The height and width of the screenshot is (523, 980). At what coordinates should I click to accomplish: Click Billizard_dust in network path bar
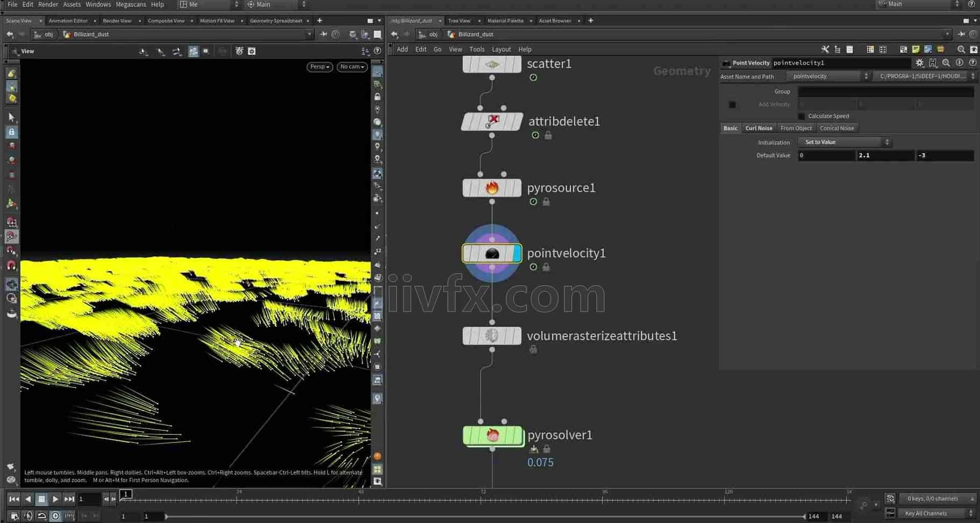coord(475,34)
